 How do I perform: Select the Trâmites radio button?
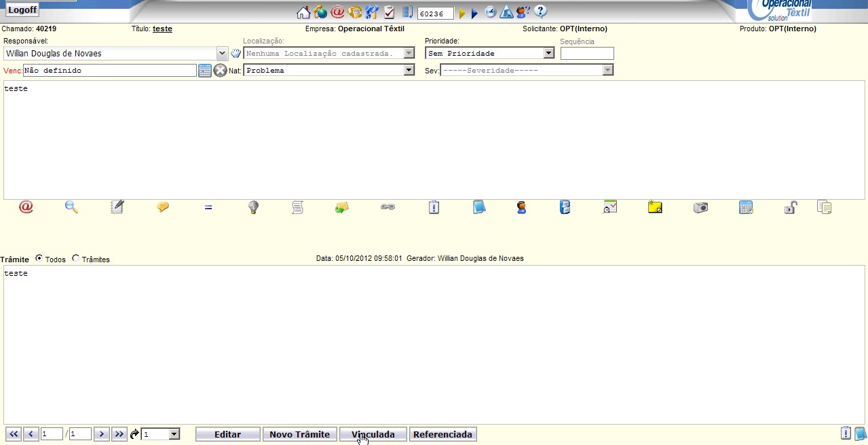coord(75,258)
